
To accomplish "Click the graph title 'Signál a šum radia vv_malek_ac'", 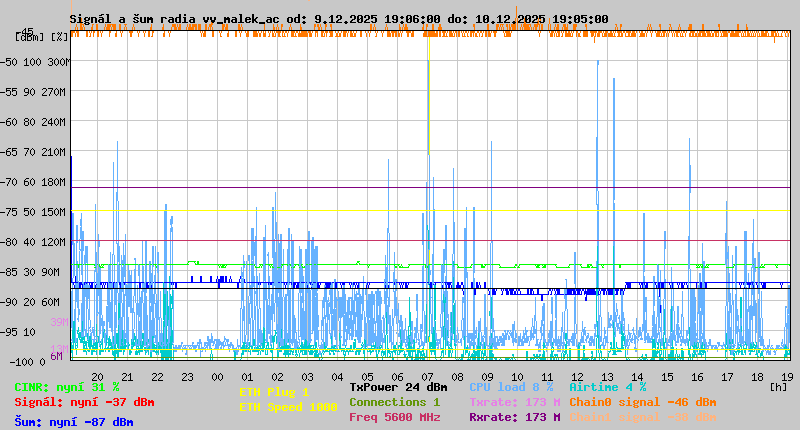I will coord(174,19).
